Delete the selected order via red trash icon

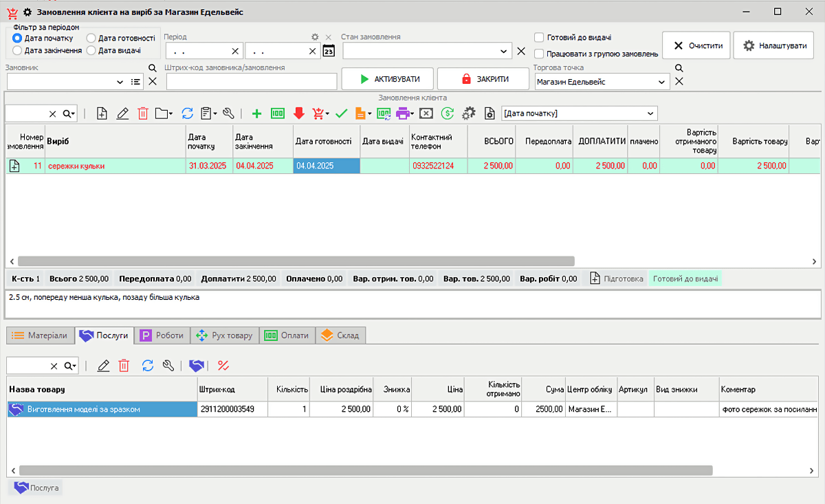coord(142,113)
